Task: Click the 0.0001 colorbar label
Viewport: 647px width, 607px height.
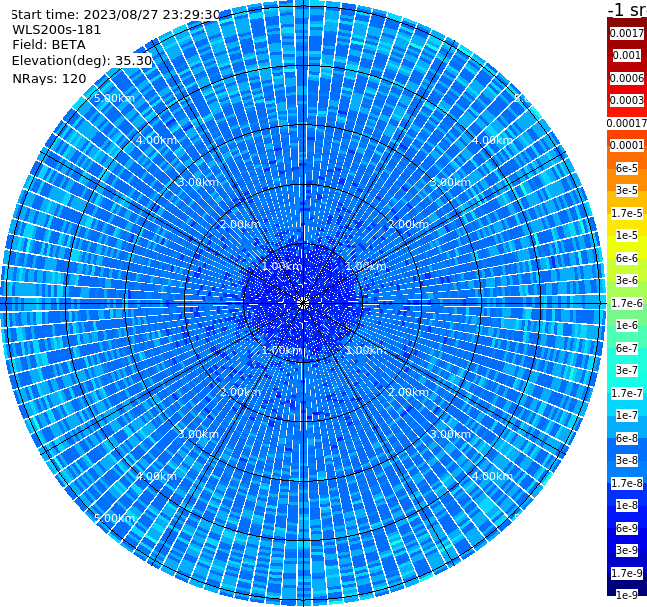Action: tap(627, 145)
